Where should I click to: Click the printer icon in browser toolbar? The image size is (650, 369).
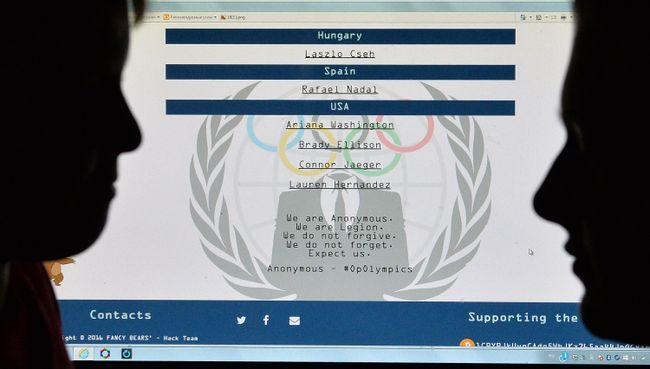point(563,17)
